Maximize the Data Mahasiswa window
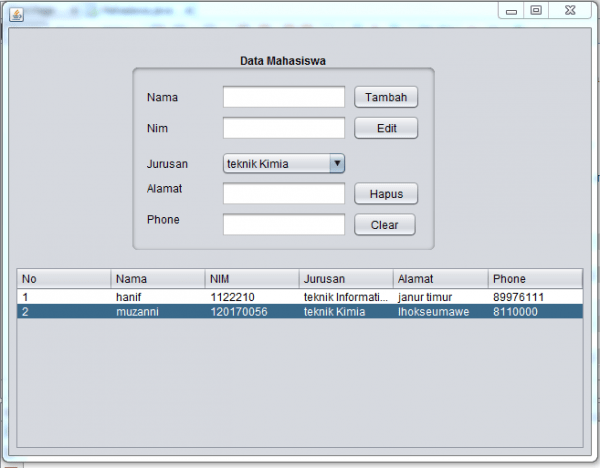The height and width of the screenshot is (468, 600). pyautogui.click(x=536, y=11)
